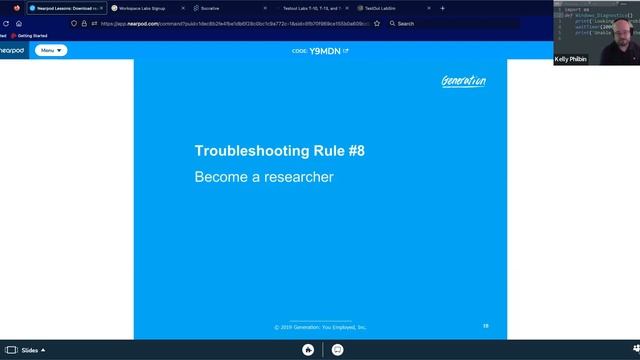Click the shield tracking protection icon
Screen dimensions: 640x360
coord(74,24)
